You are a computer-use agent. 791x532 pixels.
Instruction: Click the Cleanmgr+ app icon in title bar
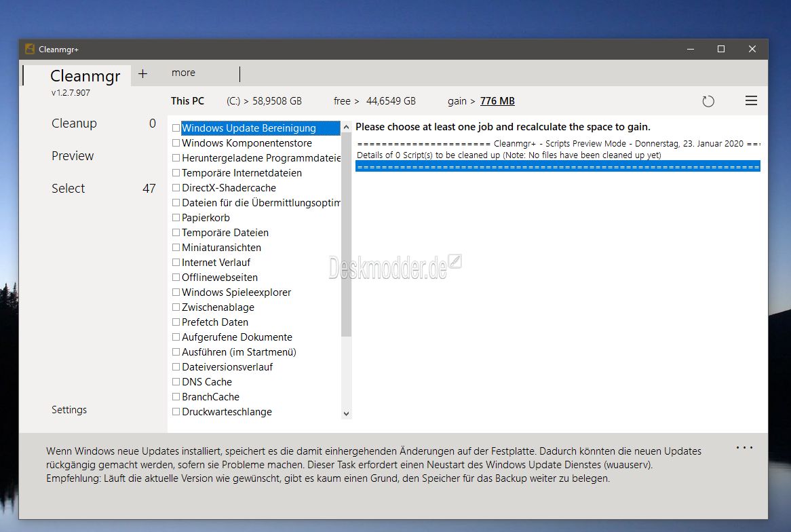[x=30, y=49]
